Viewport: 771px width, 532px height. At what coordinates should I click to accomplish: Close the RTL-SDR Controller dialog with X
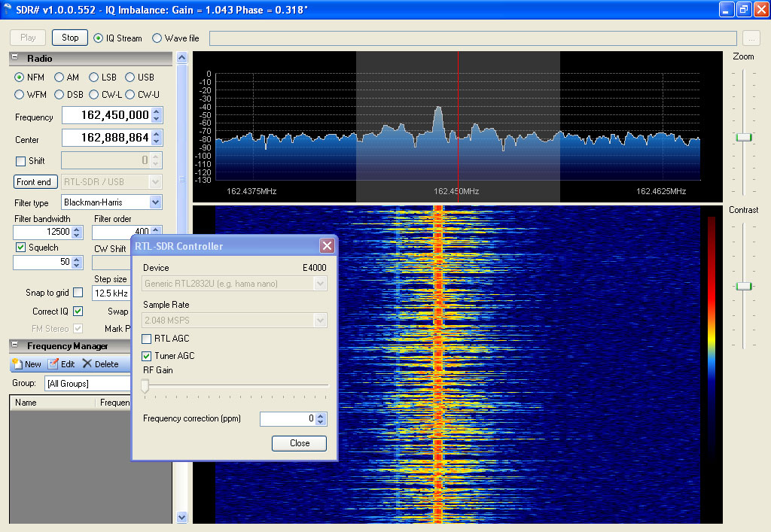tap(327, 246)
